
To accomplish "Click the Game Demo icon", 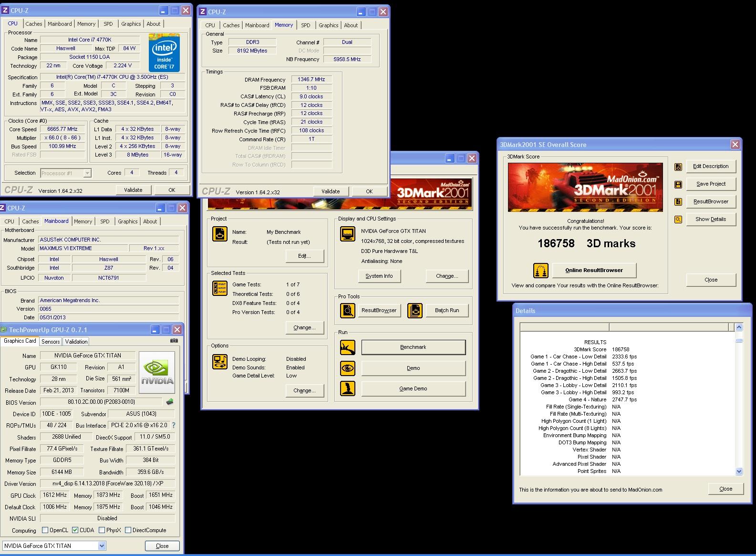I will (347, 388).
